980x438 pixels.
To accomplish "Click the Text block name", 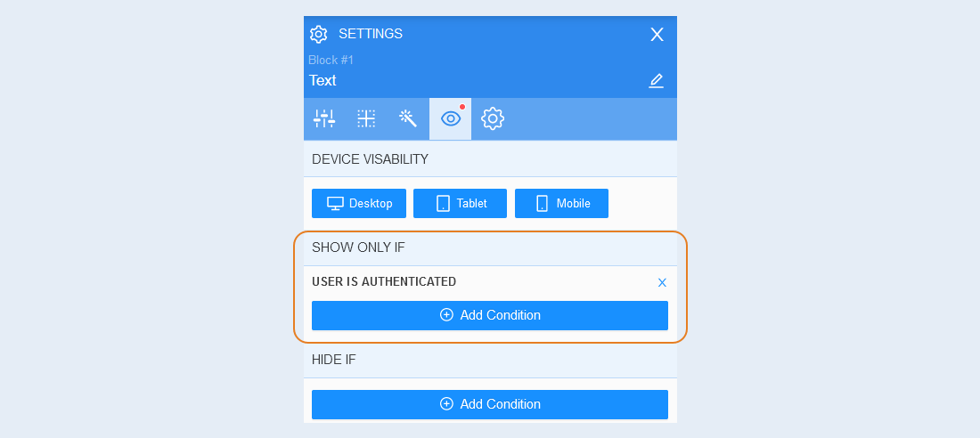I will 323,81.
